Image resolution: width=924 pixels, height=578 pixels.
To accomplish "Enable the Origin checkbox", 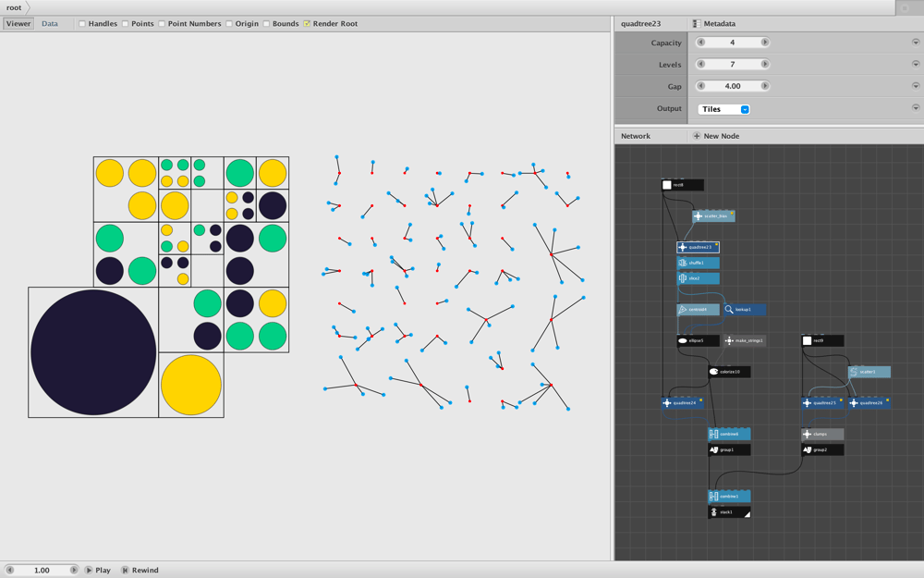I will pyautogui.click(x=229, y=24).
